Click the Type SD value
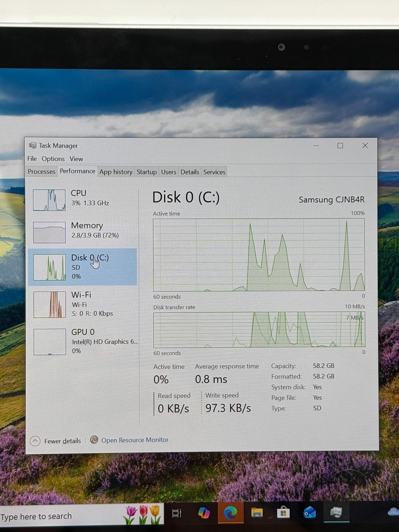Image resolution: width=399 pixels, height=532 pixels. (x=317, y=408)
